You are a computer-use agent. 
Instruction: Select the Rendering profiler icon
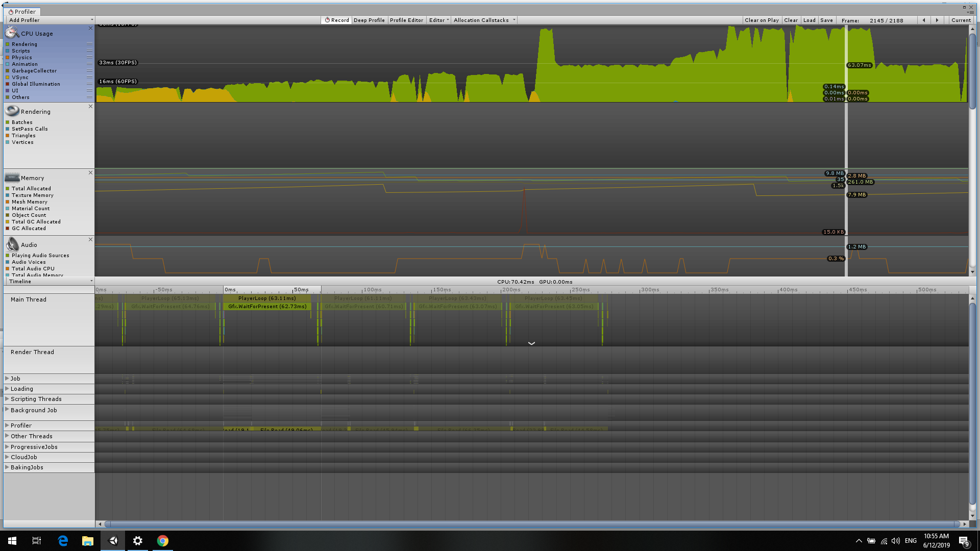click(12, 111)
